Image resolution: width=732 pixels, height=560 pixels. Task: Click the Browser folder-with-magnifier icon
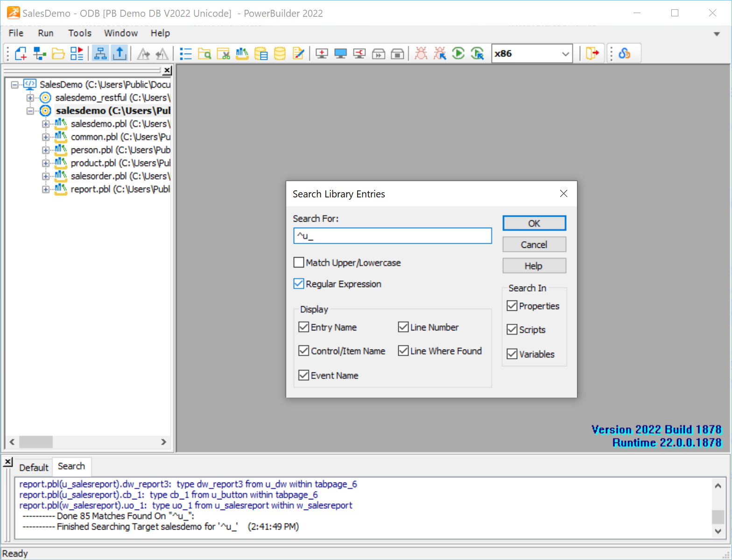(204, 54)
